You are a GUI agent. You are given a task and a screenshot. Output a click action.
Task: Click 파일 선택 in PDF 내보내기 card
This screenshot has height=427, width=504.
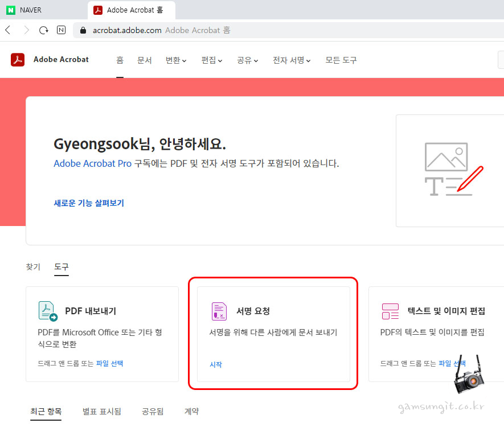109,363
